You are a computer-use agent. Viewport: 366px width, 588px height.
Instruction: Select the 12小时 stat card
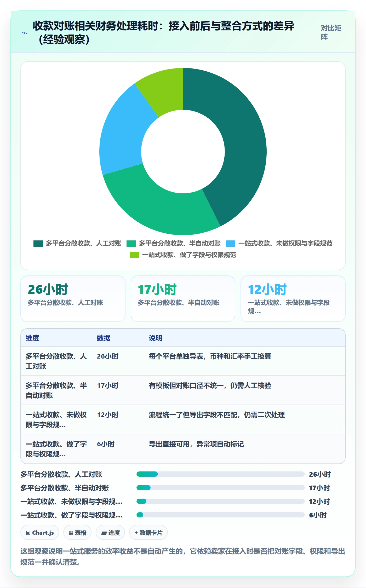coord(293,299)
